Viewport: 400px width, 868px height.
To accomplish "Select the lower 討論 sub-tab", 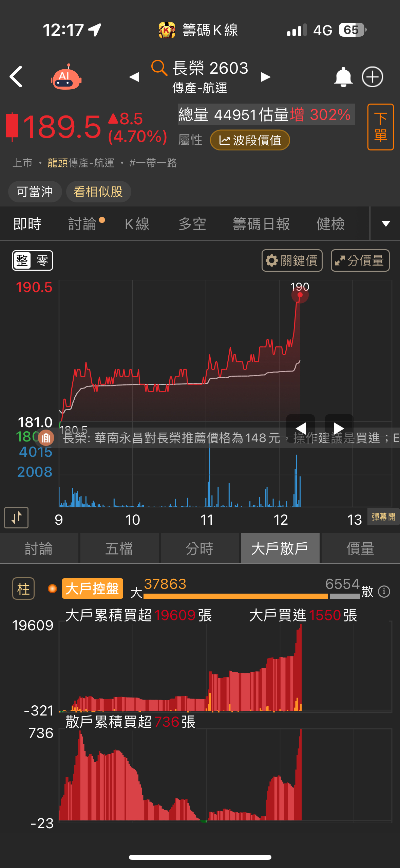I will 39,548.
